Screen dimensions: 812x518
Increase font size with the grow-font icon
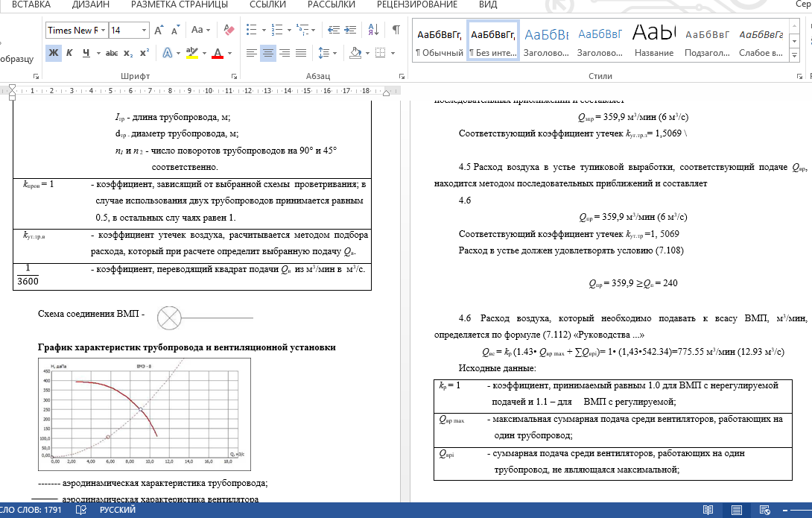(159, 30)
